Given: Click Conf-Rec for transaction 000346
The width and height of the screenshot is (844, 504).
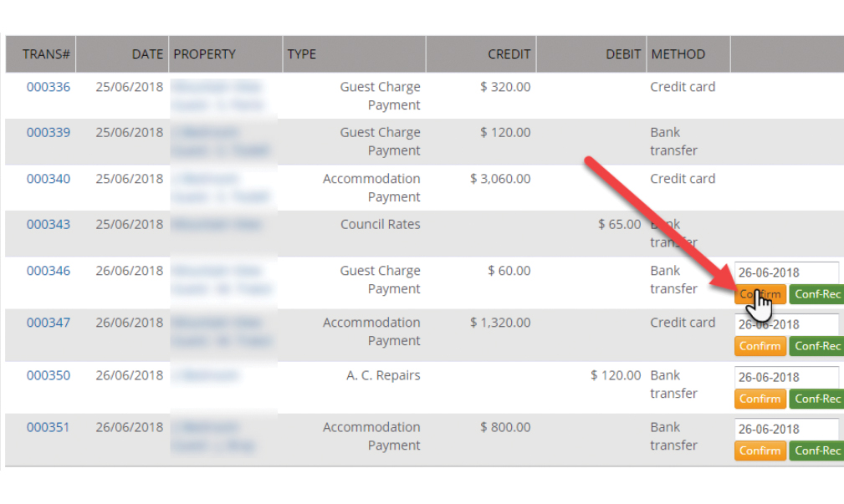Looking at the screenshot, I should click(817, 294).
